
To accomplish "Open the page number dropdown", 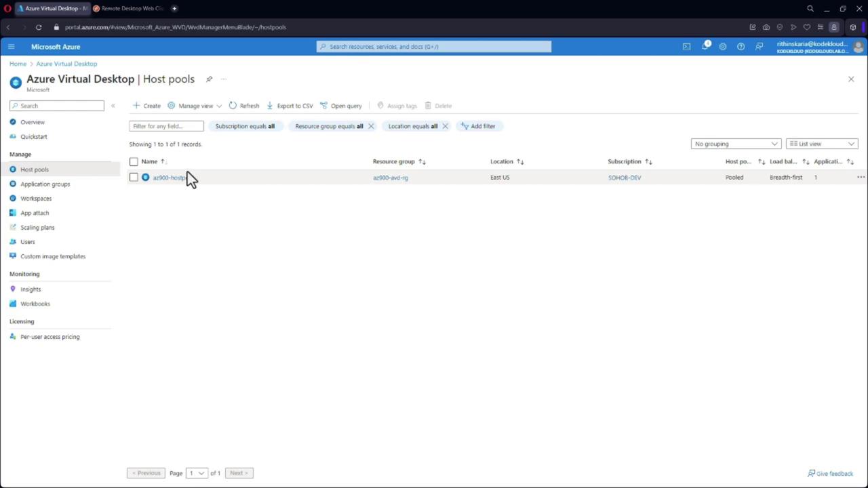I will click(197, 473).
